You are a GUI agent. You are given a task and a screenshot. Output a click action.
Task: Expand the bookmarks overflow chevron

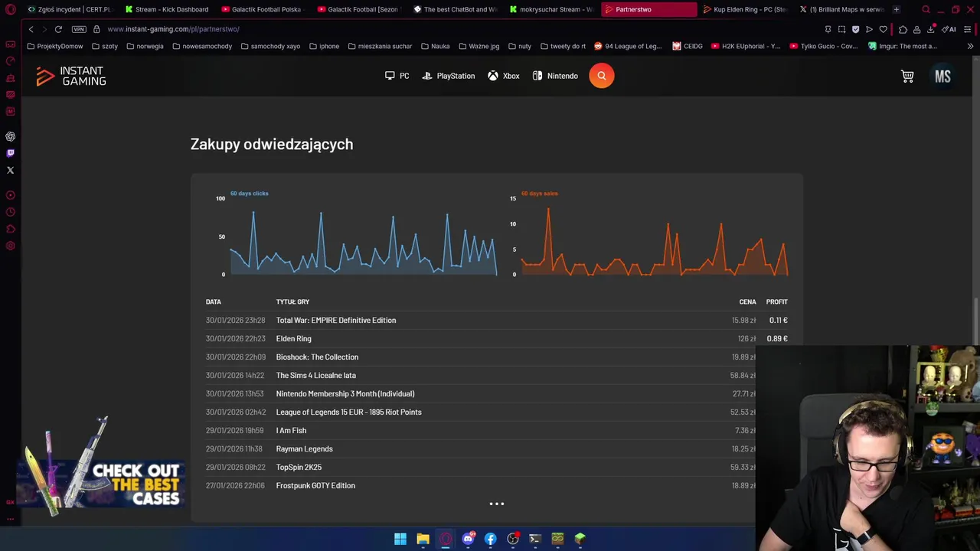[x=970, y=46]
